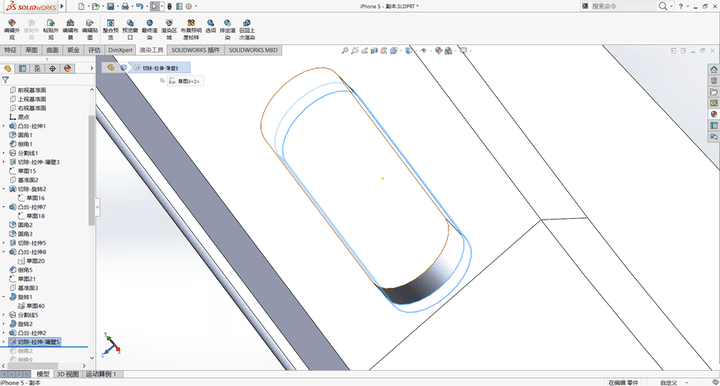The width and height of the screenshot is (720, 386).
Task: Select the highlighted 切除-拉伸-薄壁5 tree item
Action: pyautogui.click(x=35, y=342)
